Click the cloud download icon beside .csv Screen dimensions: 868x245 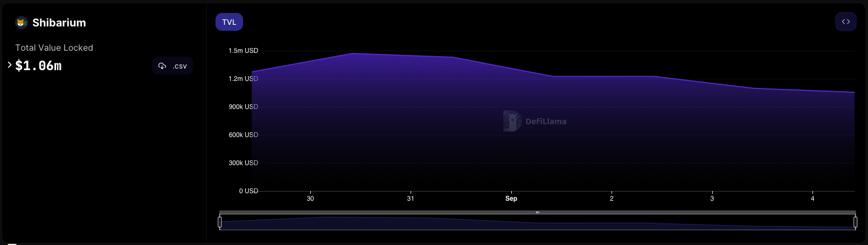162,66
